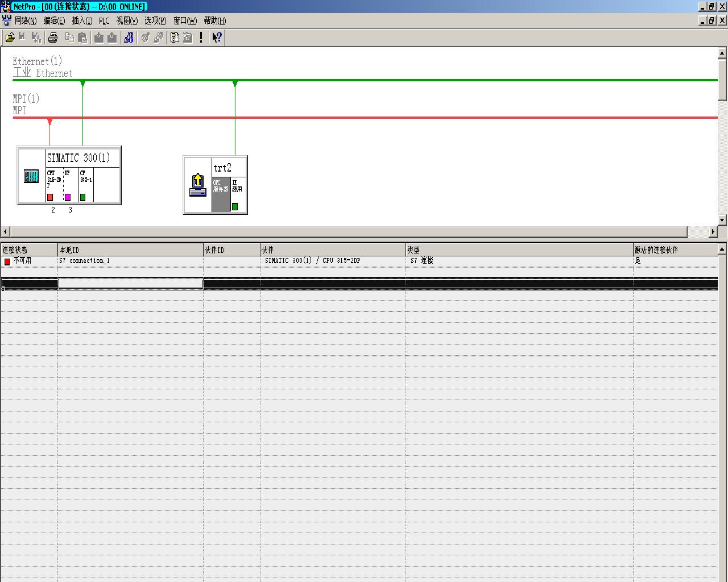
Task: Click the NetPro document icon in menu bar
Action: (6, 20)
